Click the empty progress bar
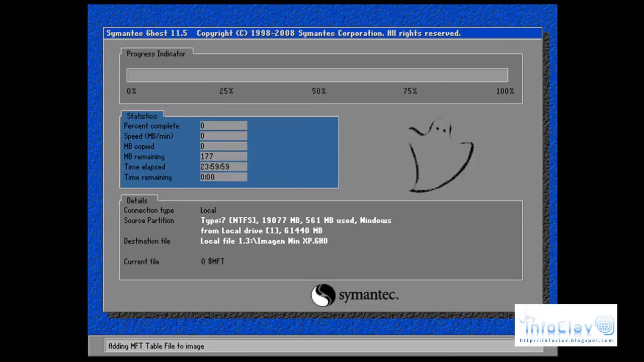 point(317,74)
